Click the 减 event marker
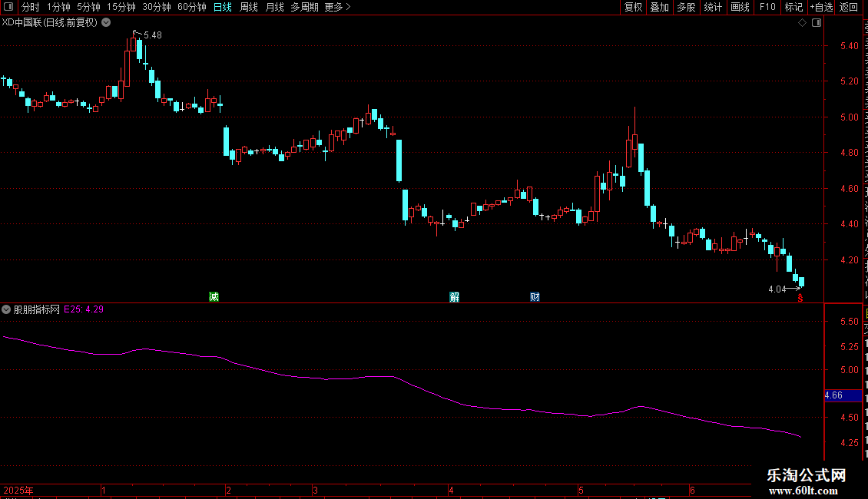868x499 pixels. (x=214, y=297)
